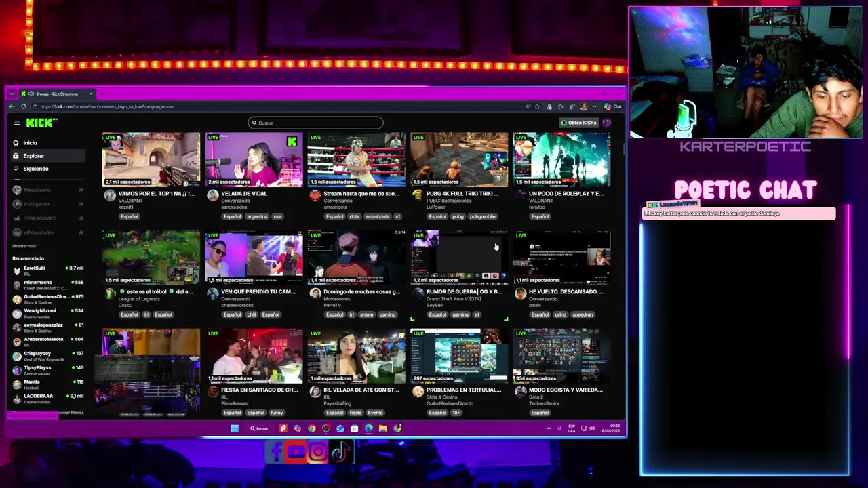Open misternacho recommended channel
The image size is (868, 488).
click(47, 284)
